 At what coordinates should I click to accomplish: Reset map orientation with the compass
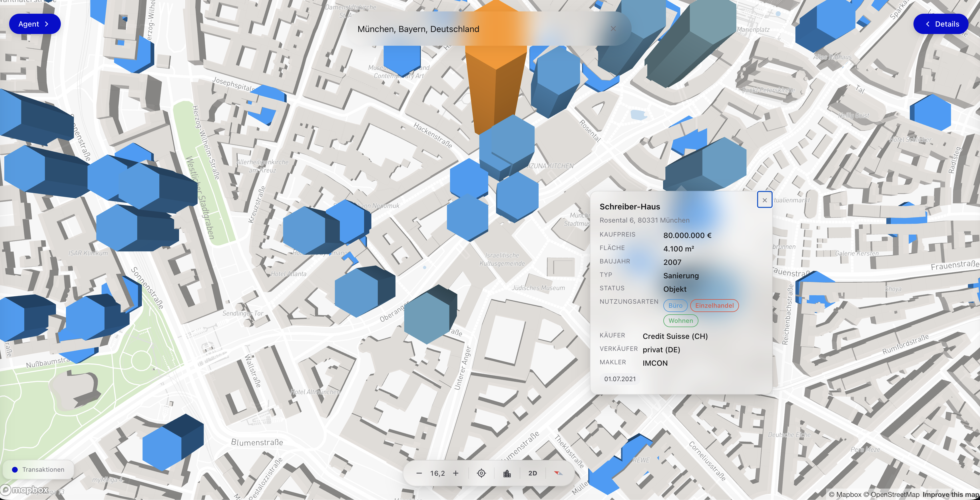pos(558,473)
